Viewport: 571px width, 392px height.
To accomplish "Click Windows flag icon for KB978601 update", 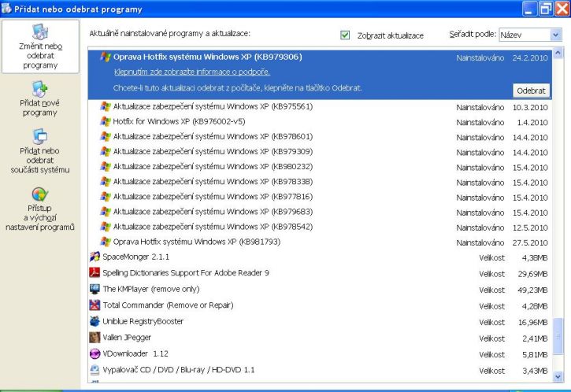I will [106, 136].
